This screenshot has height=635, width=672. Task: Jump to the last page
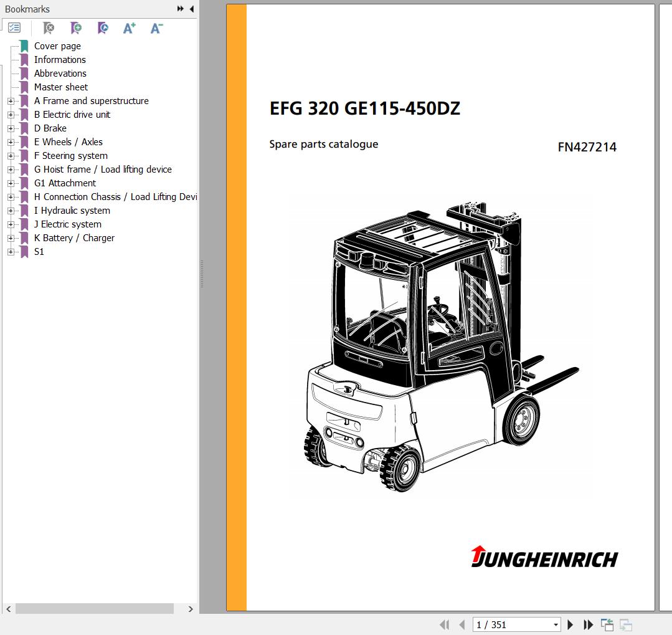click(588, 624)
